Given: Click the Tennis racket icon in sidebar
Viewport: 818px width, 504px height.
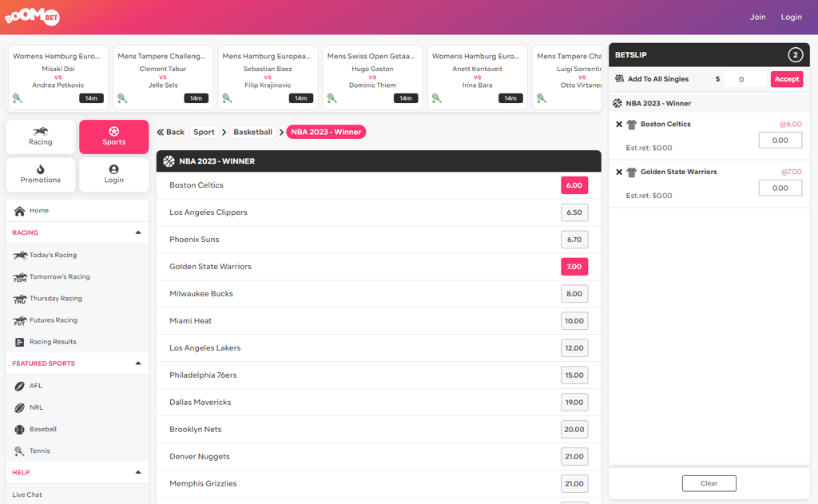Looking at the screenshot, I should click(x=19, y=451).
